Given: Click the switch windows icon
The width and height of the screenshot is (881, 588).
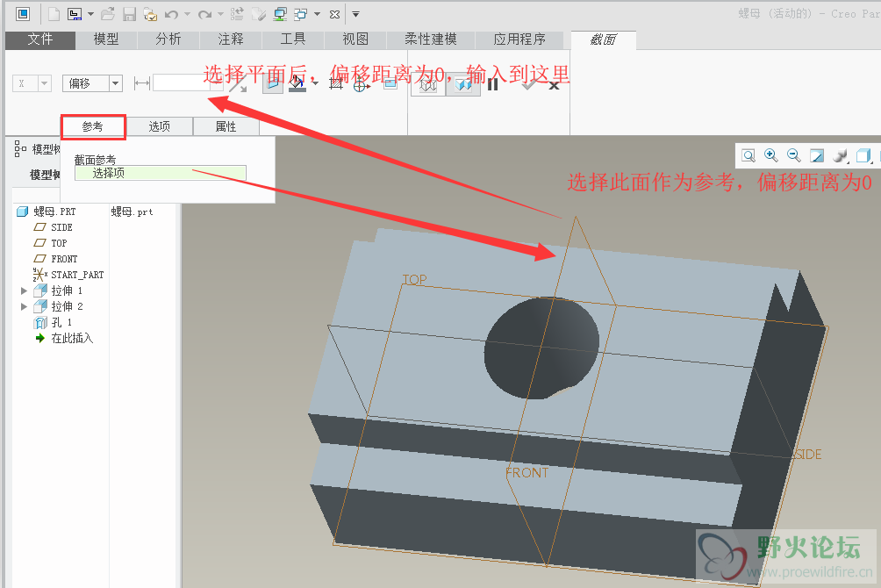Looking at the screenshot, I should pyautogui.click(x=301, y=14).
